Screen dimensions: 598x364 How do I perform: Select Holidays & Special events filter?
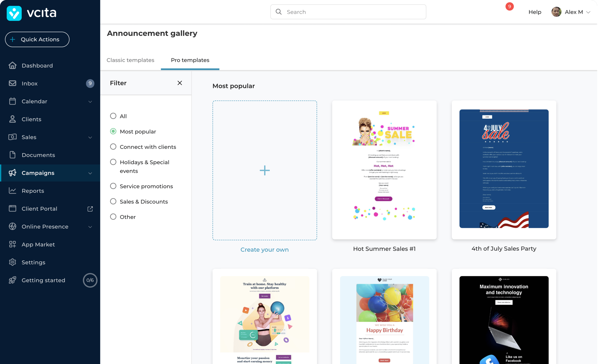click(113, 162)
